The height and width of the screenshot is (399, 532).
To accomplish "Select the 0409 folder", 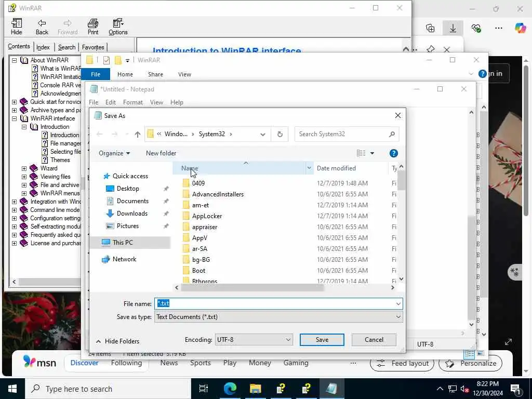I will pos(198,183).
